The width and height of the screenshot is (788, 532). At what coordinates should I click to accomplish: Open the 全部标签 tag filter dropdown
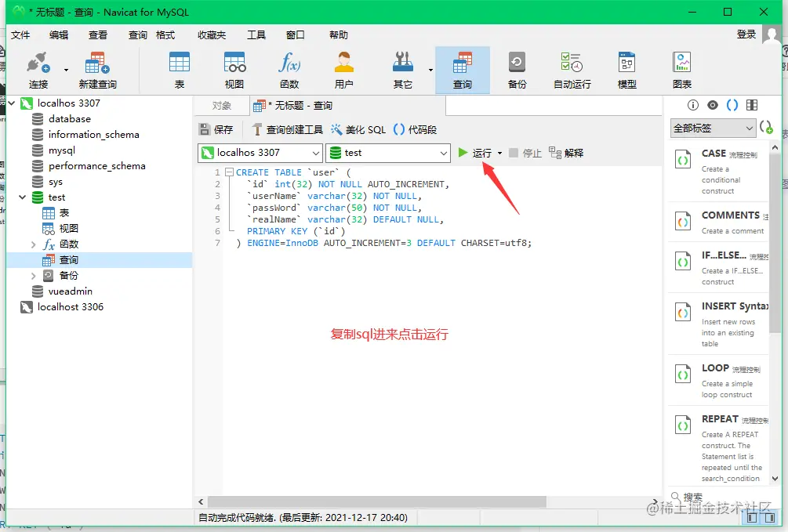(713, 128)
